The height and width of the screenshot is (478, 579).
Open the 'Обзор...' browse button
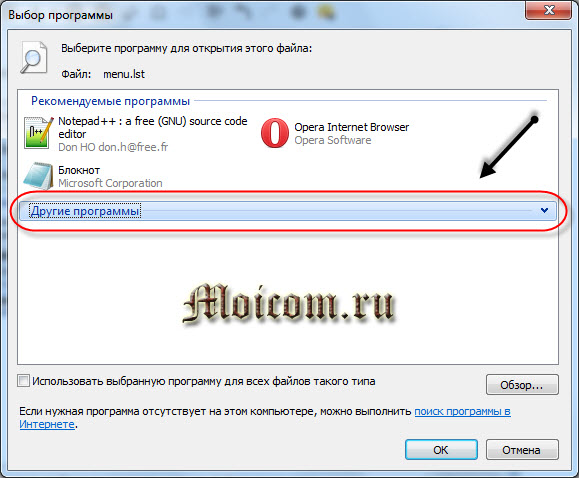pos(522,385)
